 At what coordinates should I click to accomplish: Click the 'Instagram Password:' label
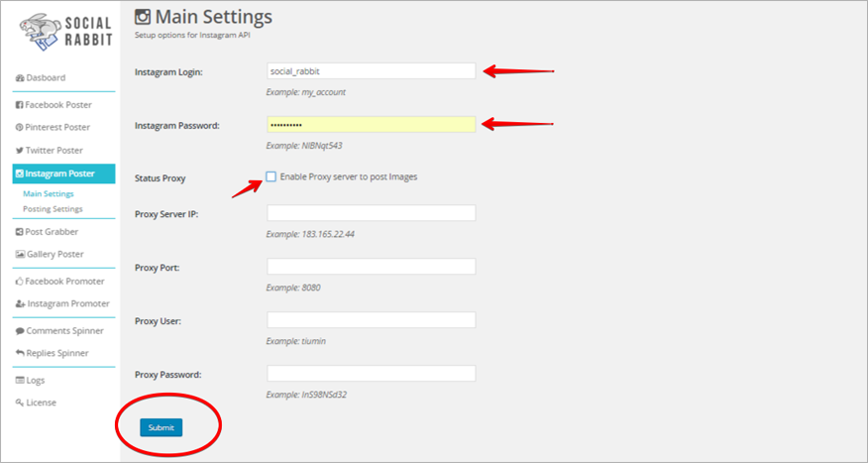click(x=177, y=126)
